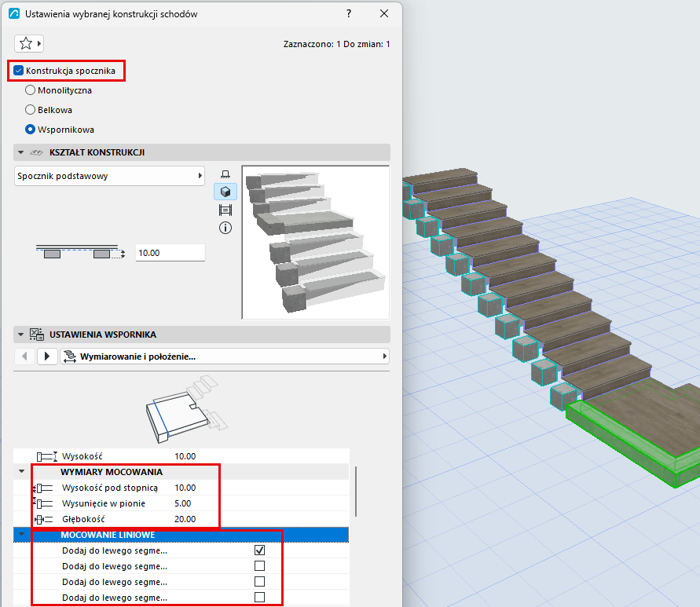Viewport: 700px width, 607px height.
Task: Click the help question mark icon
Action: [349, 13]
